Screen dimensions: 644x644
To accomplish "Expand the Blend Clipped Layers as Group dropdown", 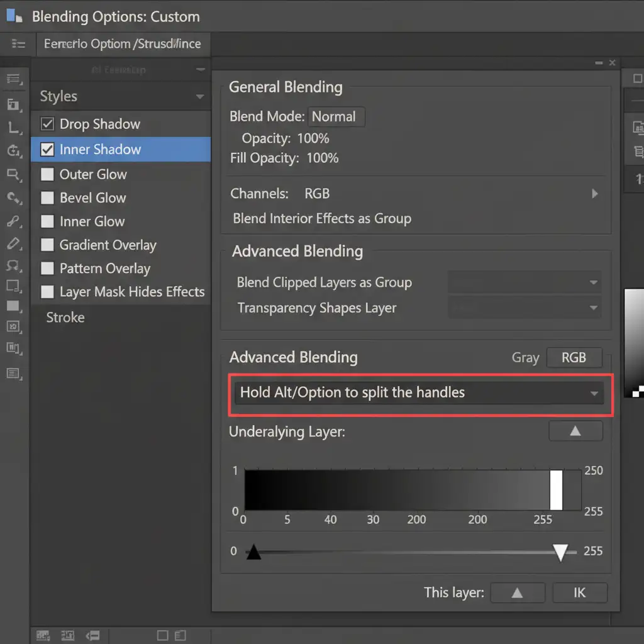I will (524, 282).
